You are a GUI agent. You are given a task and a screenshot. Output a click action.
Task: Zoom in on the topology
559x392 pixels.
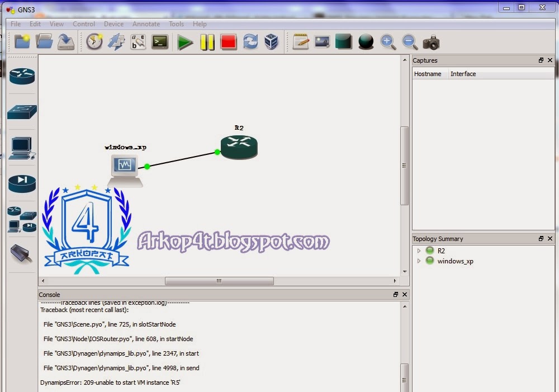coord(388,42)
